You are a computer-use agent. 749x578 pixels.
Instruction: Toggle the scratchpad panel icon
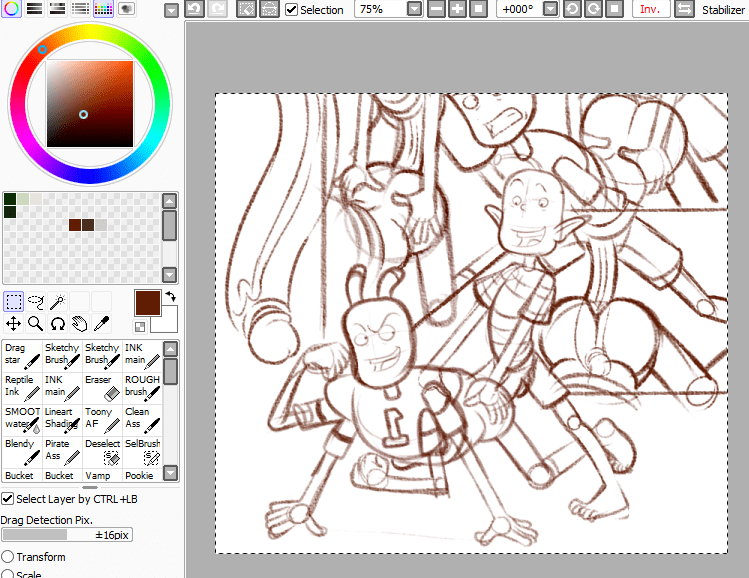pyautogui.click(x=126, y=8)
